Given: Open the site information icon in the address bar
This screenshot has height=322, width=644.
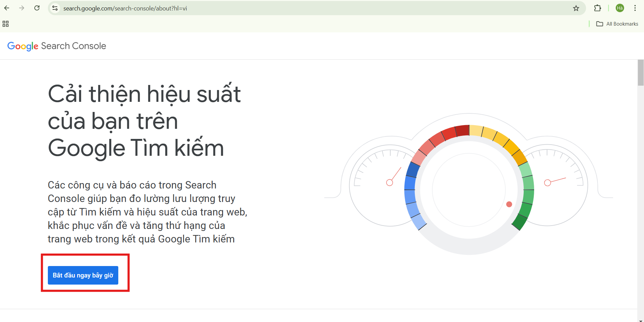Looking at the screenshot, I should tap(55, 8).
